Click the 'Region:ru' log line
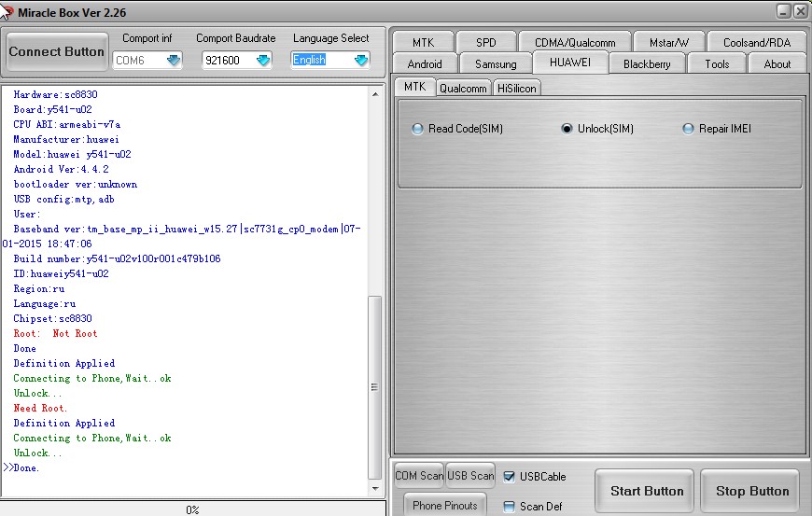This screenshot has height=516, width=812. 39,289
